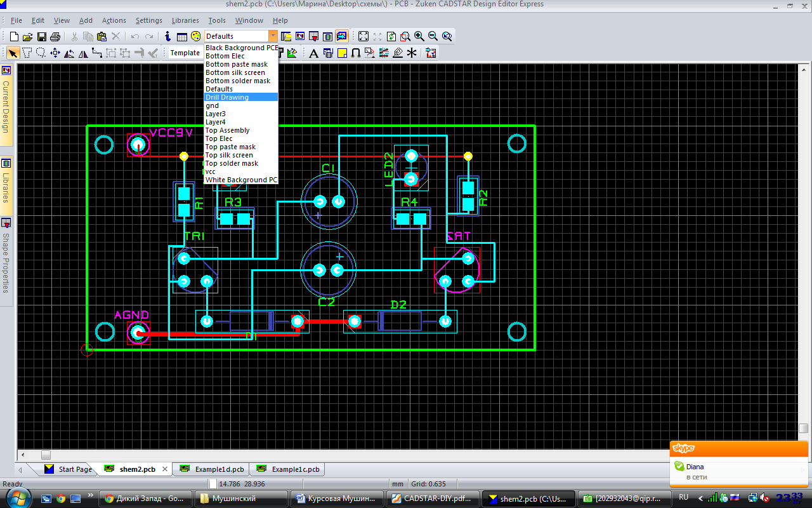The image size is (812, 508).
Task: Open an existing file using folder icon
Action: click(28, 36)
